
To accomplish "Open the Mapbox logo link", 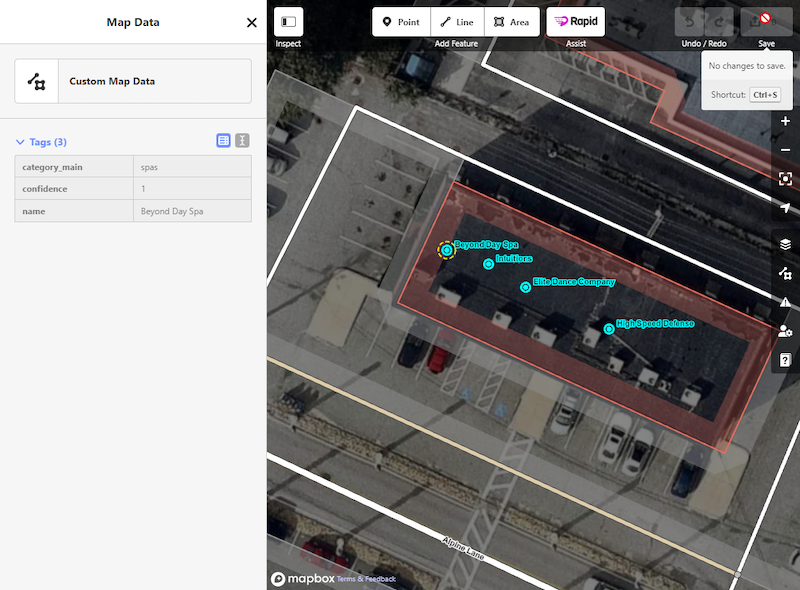I will (x=303, y=579).
